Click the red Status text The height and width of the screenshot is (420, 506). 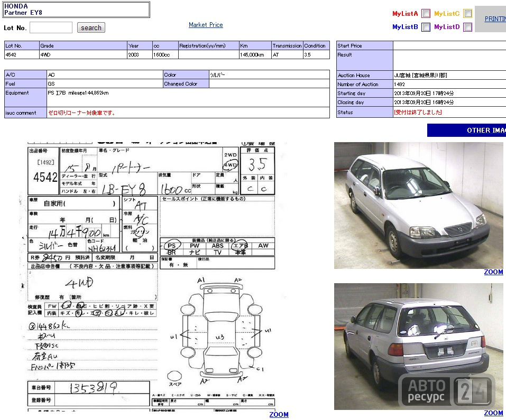[x=418, y=112]
